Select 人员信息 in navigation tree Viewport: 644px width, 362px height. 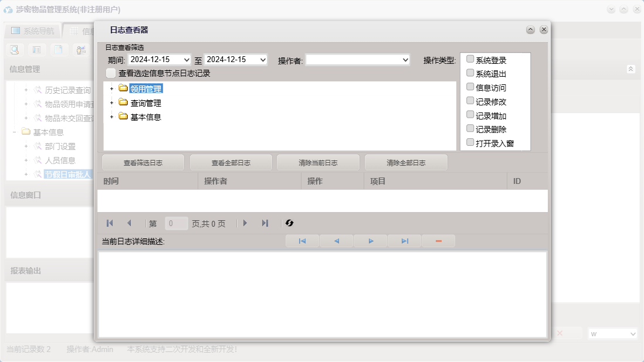pyautogui.click(x=60, y=160)
